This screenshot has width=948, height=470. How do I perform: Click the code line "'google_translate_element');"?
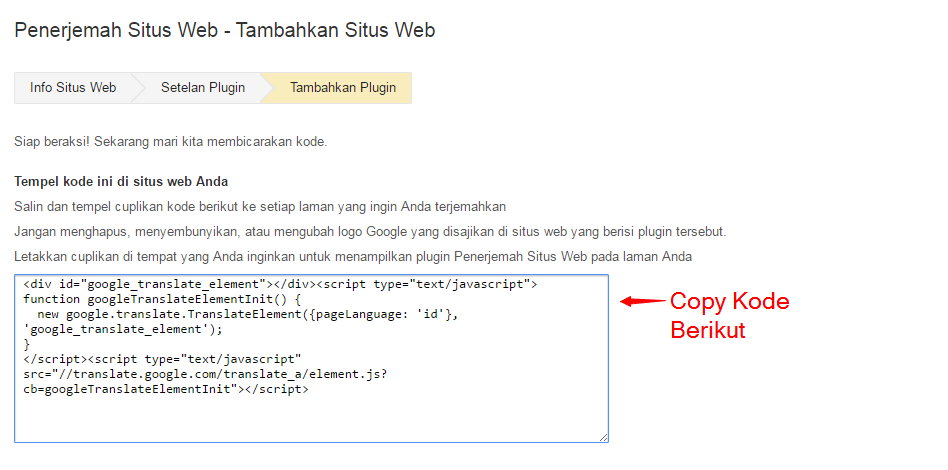point(123,329)
